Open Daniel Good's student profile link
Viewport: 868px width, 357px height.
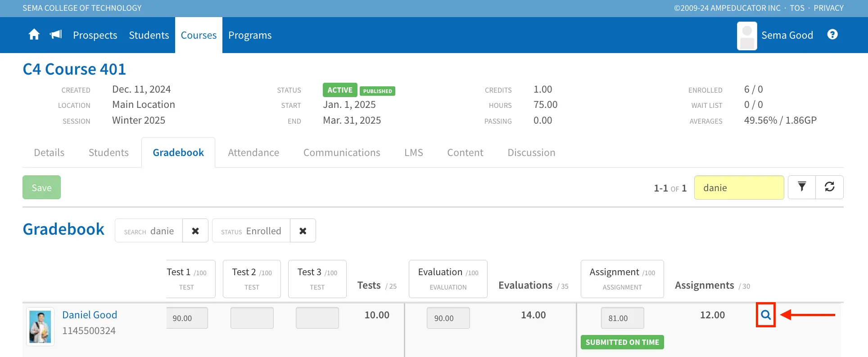click(90, 315)
